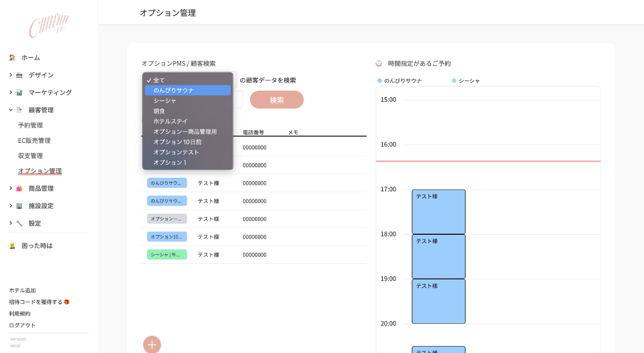644x353 pixels.
Task: Click the design icon in sidebar
Action: 19,75
